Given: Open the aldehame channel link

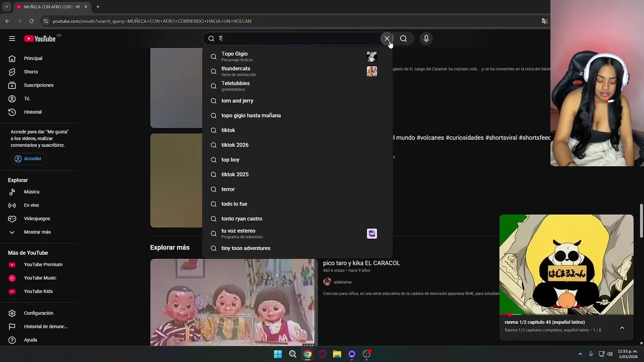Looking at the screenshot, I should (x=343, y=282).
